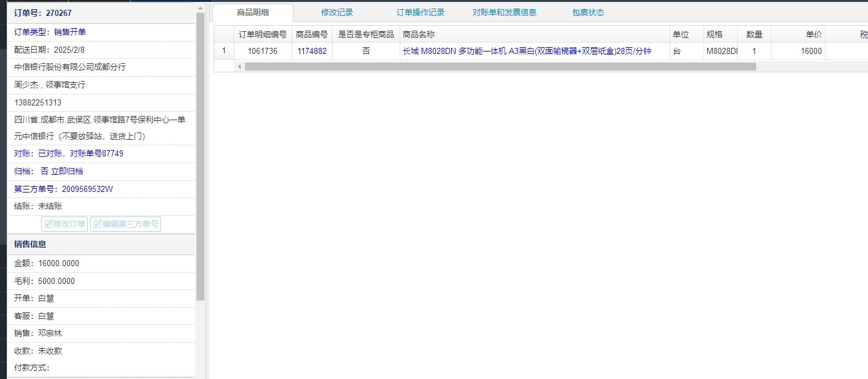Click the contact line 周少杰，领事馆支行
The image size is (868, 379).
(50, 85)
